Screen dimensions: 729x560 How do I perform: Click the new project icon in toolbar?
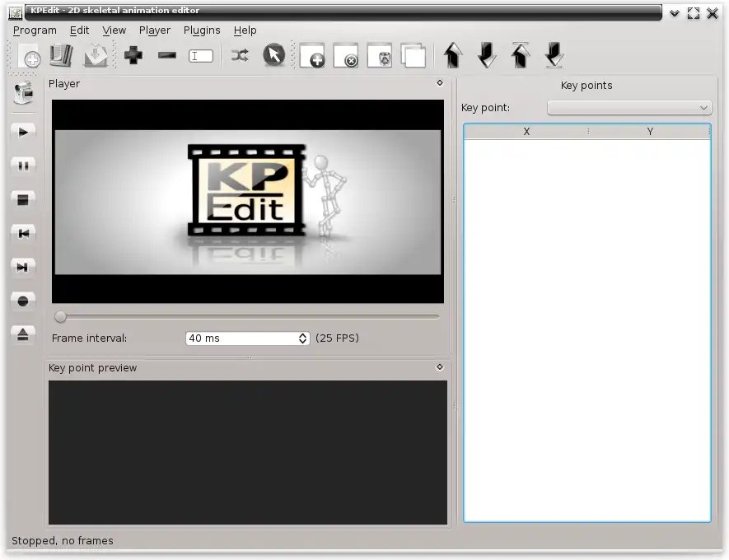point(29,56)
